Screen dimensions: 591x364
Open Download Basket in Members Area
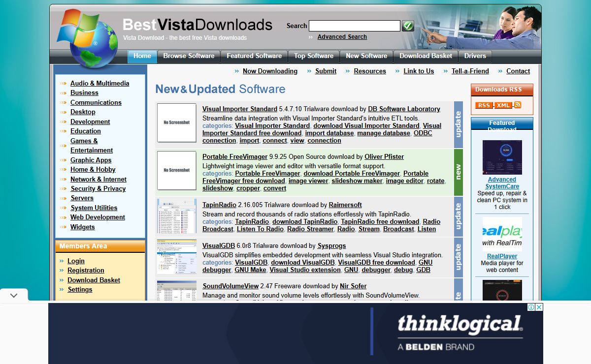(94, 280)
